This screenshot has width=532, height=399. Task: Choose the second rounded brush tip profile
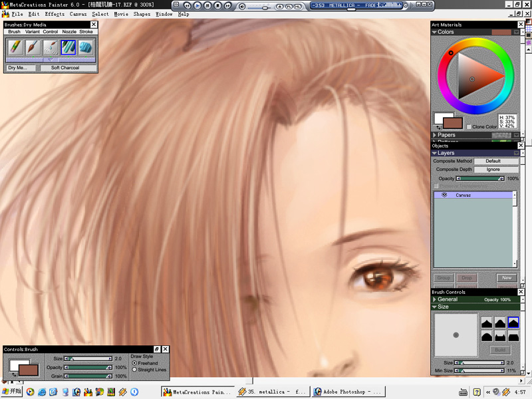[x=500, y=323]
